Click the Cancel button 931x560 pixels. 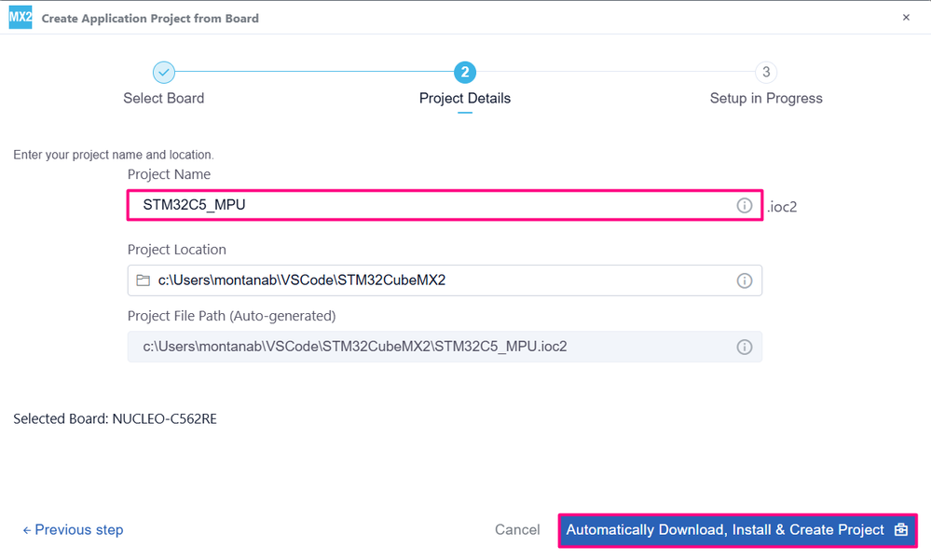(x=517, y=529)
